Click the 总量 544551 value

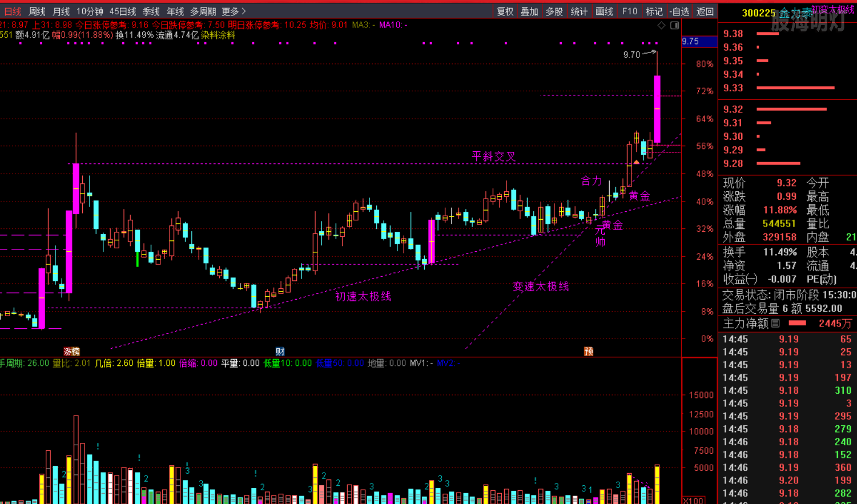[x=779, y=224]
